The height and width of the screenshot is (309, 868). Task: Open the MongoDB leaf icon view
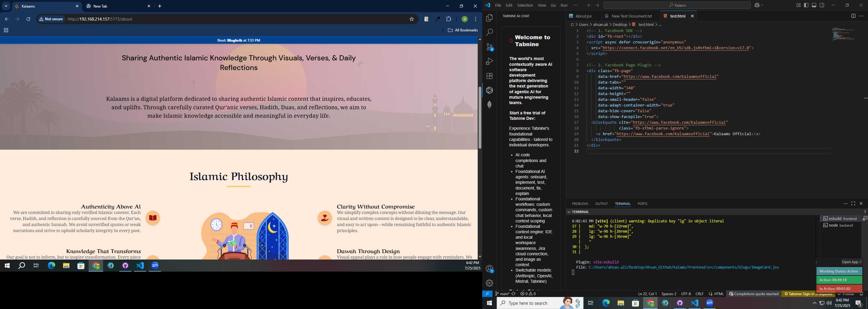tap(489, 105)
